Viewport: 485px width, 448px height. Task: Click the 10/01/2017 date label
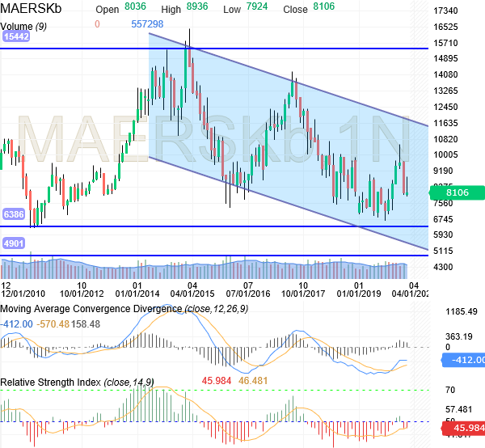(303, 294)
